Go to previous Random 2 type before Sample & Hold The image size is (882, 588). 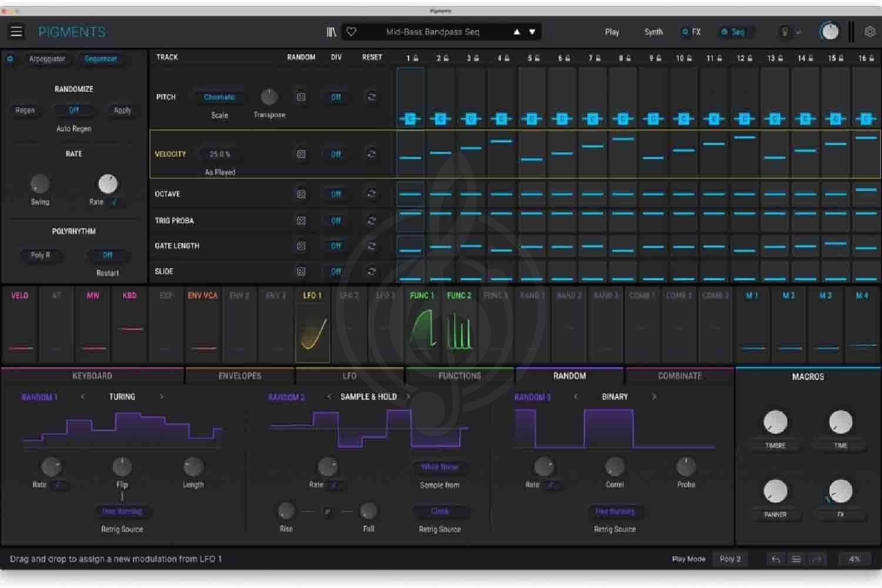(x=329, y=397)
